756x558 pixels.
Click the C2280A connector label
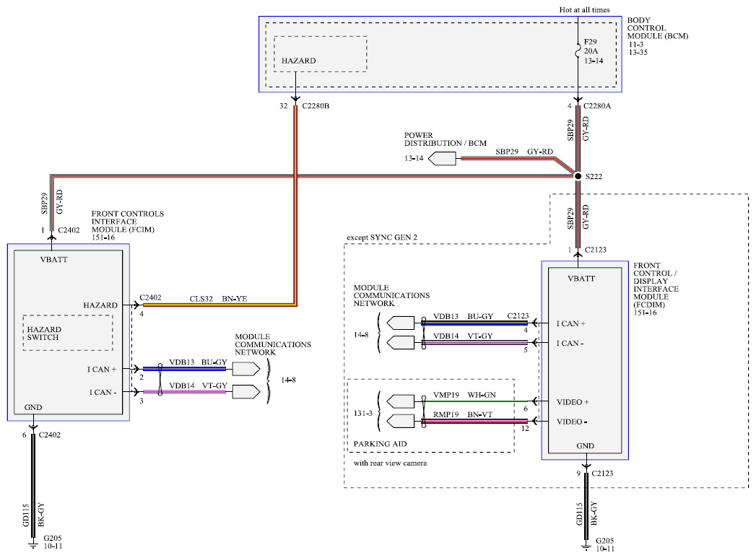pyautogui.click(x=597, y=106)
